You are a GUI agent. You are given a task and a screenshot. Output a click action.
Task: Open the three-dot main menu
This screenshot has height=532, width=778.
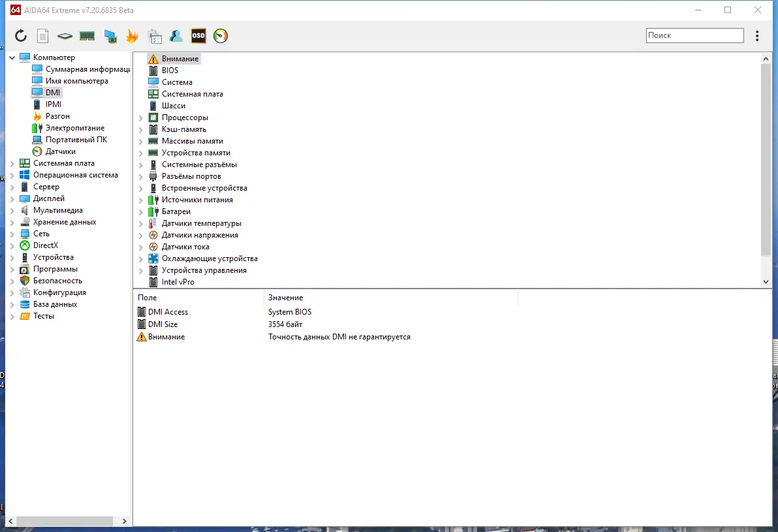pos(757,36)
